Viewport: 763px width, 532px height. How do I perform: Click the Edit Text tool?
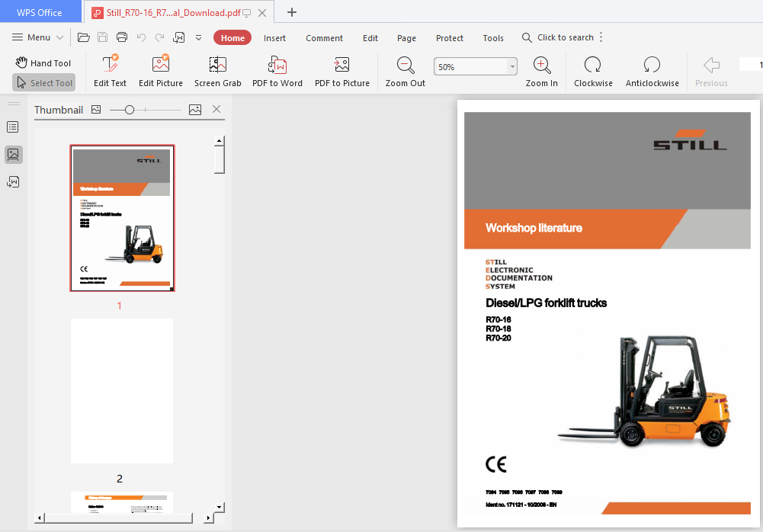point(110,71)
